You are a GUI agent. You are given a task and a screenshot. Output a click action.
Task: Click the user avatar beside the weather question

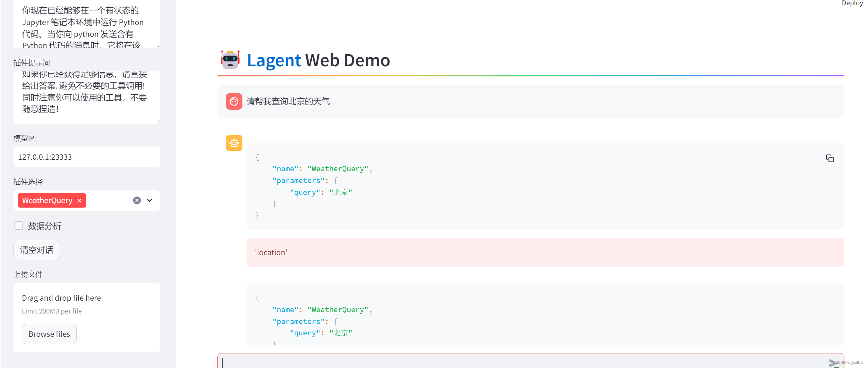[x=234, y=101]
